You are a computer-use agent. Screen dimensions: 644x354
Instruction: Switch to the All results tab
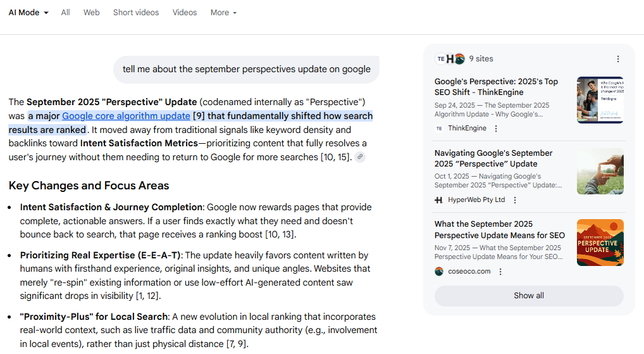(65, 13)
